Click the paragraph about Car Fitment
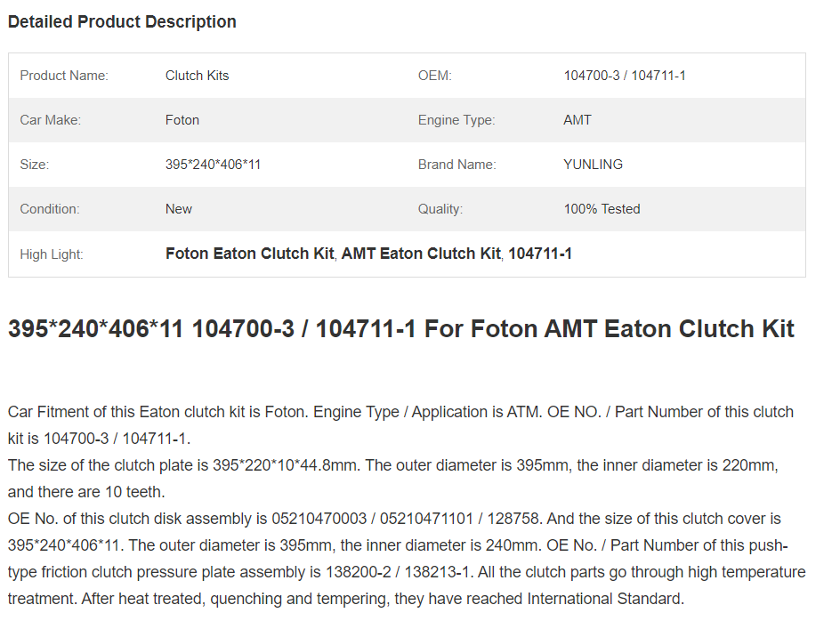This screenshot has width=840, height=629. (400, 425)
